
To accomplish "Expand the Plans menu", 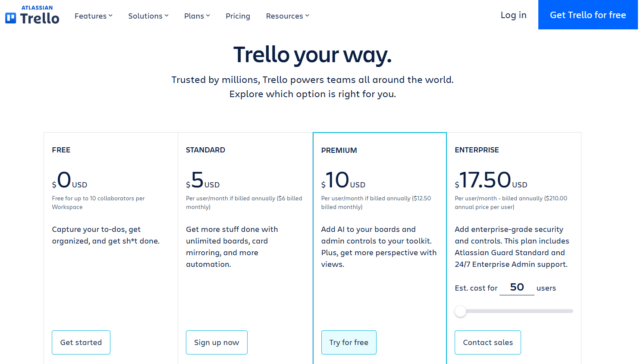I will [x=197, y=16].
